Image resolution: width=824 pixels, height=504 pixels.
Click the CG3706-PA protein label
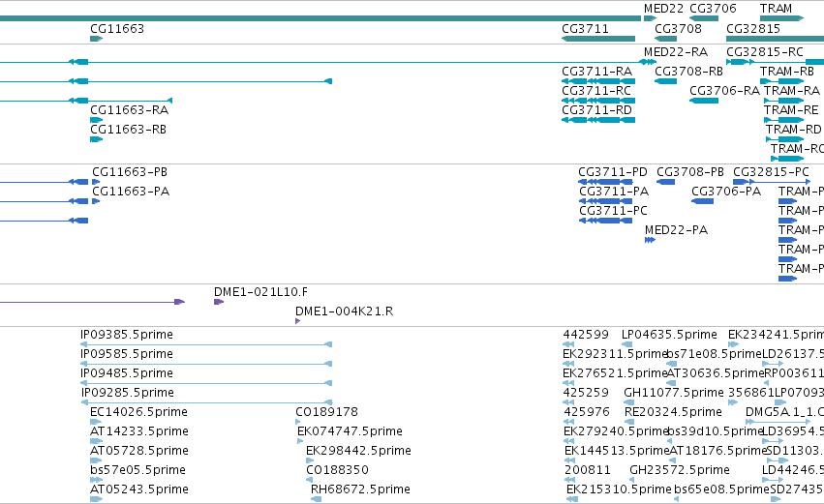click(x=726, y=192)
